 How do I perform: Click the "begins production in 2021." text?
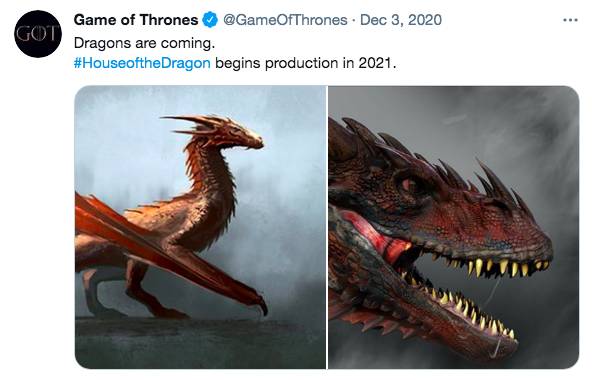click(x=305, y=63)
